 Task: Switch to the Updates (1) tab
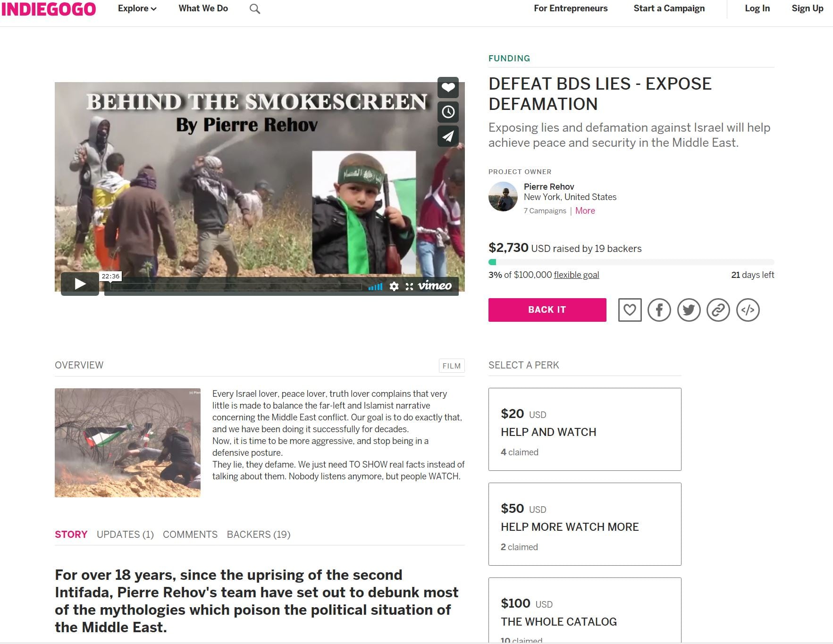(x=125, y=535)
